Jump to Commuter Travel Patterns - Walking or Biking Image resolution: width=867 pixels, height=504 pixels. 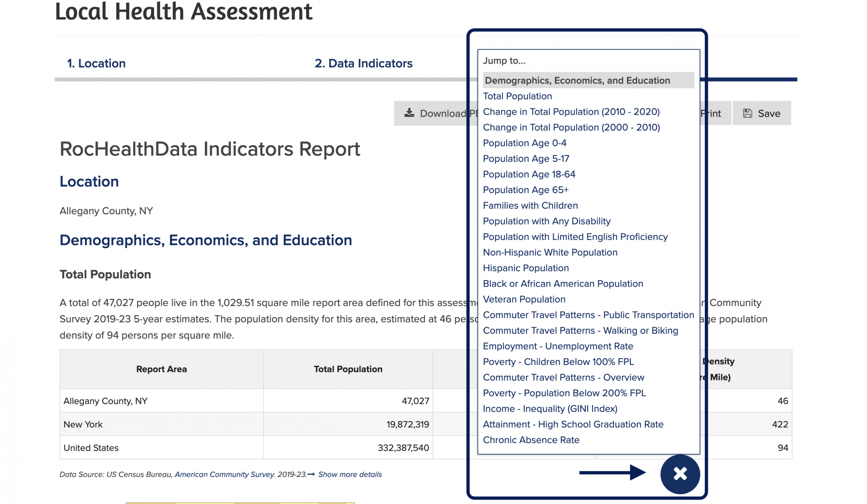[580, 330]
